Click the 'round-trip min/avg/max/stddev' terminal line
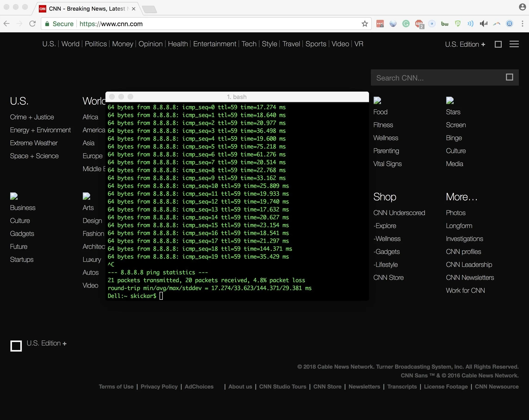Viewport: 529px width, 420px height. 209,288
